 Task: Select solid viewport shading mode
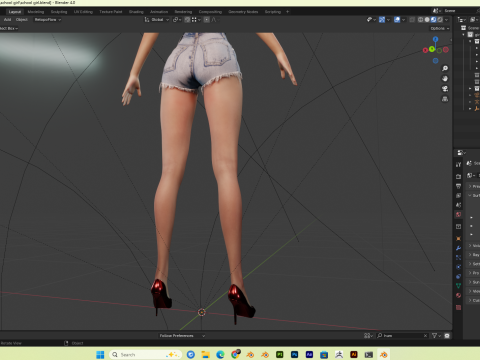tap(427, 20)
